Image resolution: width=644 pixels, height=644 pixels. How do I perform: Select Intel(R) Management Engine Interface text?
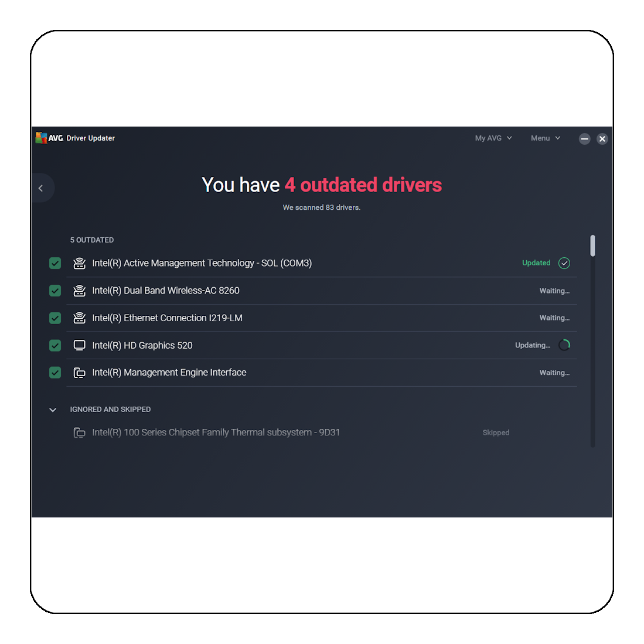coord(169,373)
